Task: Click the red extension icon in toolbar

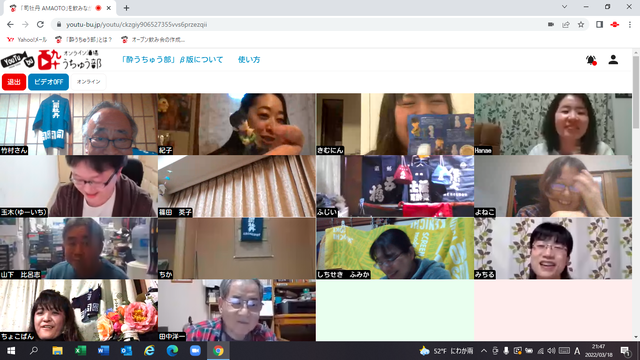Action: [x=614, y=24]
